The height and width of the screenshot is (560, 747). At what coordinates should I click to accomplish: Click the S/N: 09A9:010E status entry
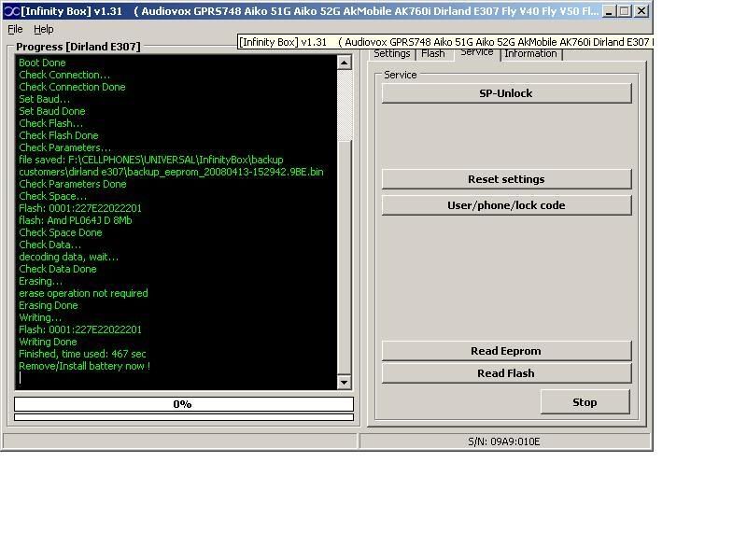(504, 441)
